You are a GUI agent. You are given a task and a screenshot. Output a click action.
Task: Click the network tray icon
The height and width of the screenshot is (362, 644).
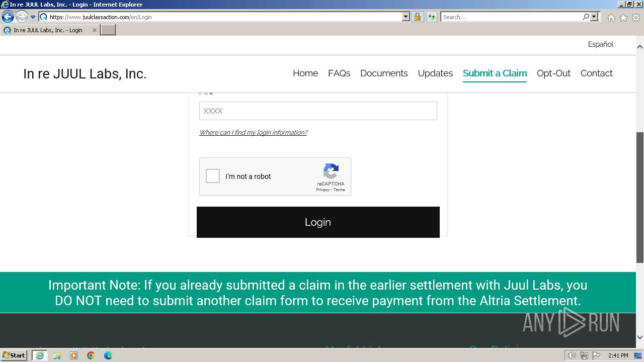coord(584,355)
